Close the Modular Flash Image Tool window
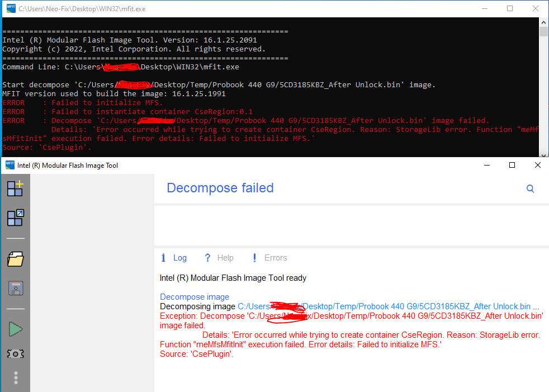 coord(537,165)
